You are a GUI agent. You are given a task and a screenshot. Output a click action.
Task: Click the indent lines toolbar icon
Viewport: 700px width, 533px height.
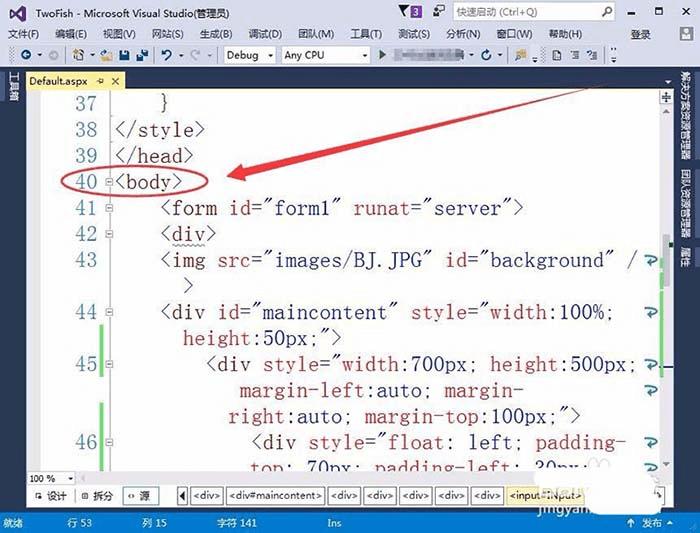(575, 55)
